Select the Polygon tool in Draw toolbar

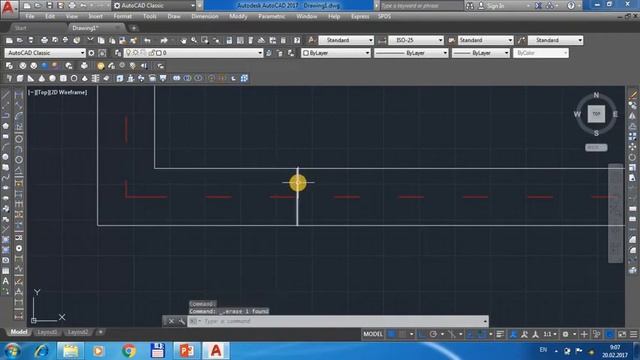coord(6,126)
